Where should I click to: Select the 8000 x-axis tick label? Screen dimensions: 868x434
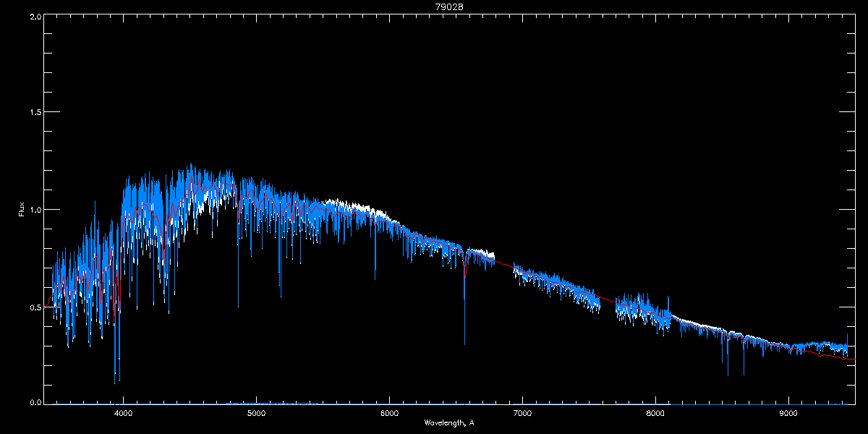click(655, 414)
